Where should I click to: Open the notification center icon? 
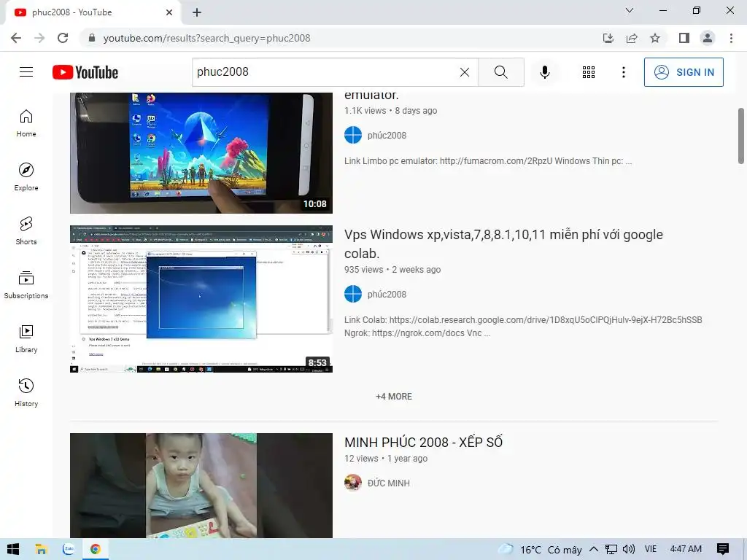(x=723, y=549)
